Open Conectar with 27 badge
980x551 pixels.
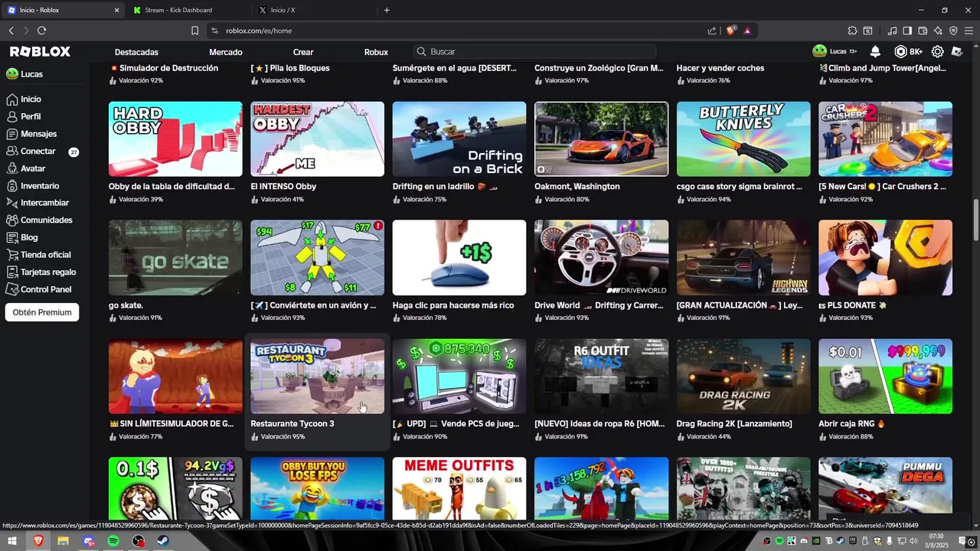tap(42, 152)
